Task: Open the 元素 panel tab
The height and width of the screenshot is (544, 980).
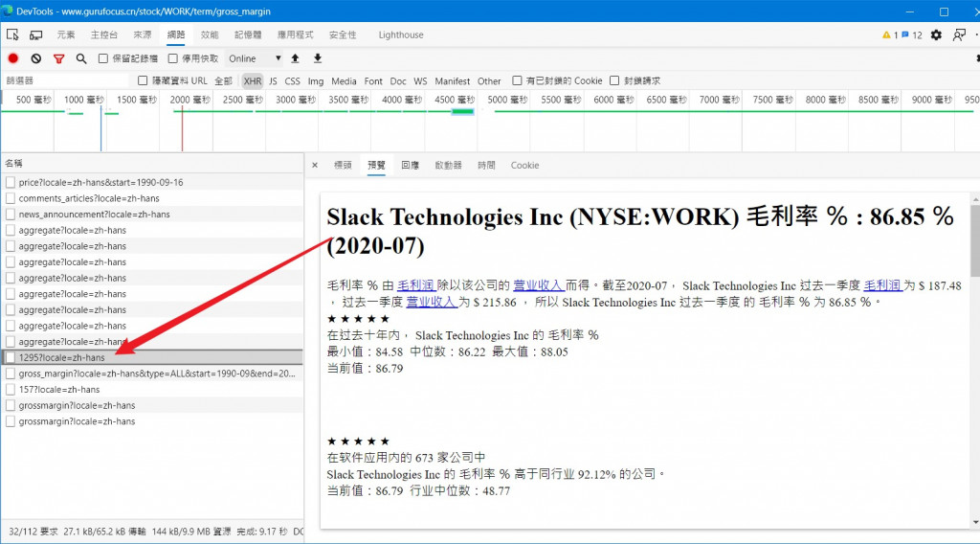Action: pos(66,35)
